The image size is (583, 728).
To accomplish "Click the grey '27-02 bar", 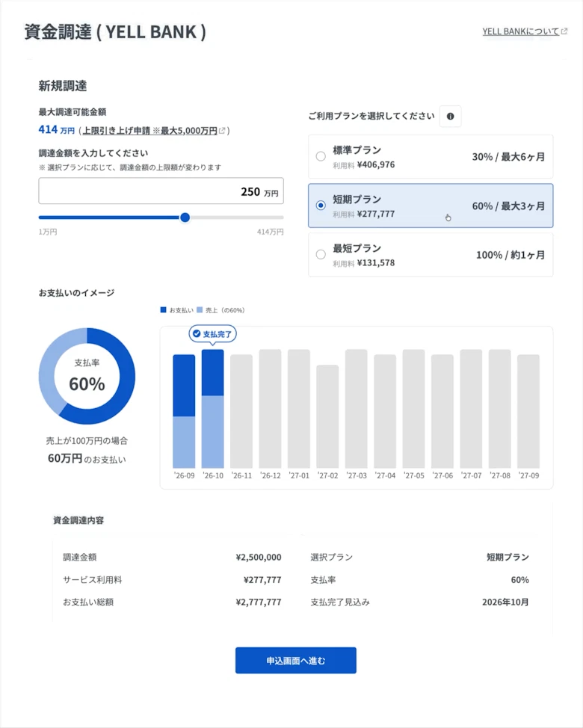I will (327, 416).
